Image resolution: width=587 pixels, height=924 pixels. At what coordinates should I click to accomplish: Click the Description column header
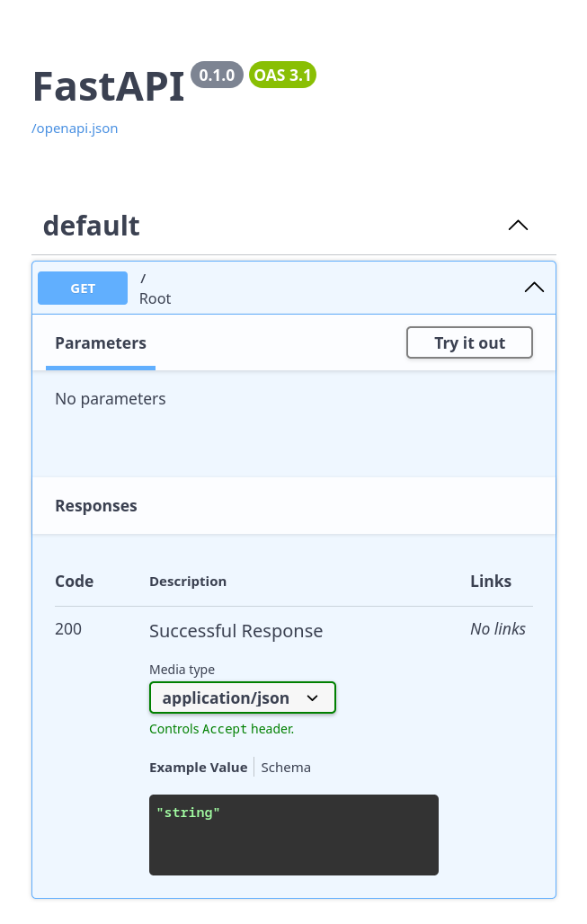click(188, 582)
